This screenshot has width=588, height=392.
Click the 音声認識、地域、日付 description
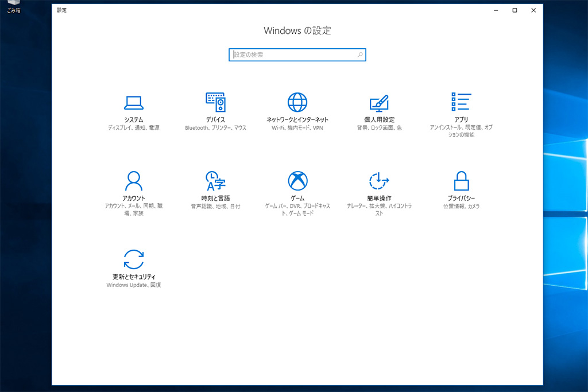(x=216, y=206)
